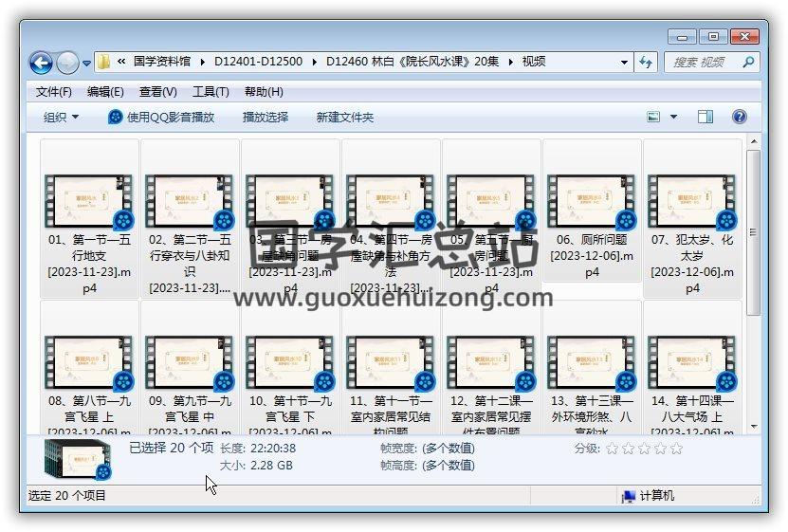Open the 查看(V) menu
The image size is (788, 532).
click(x=157, y=91)
